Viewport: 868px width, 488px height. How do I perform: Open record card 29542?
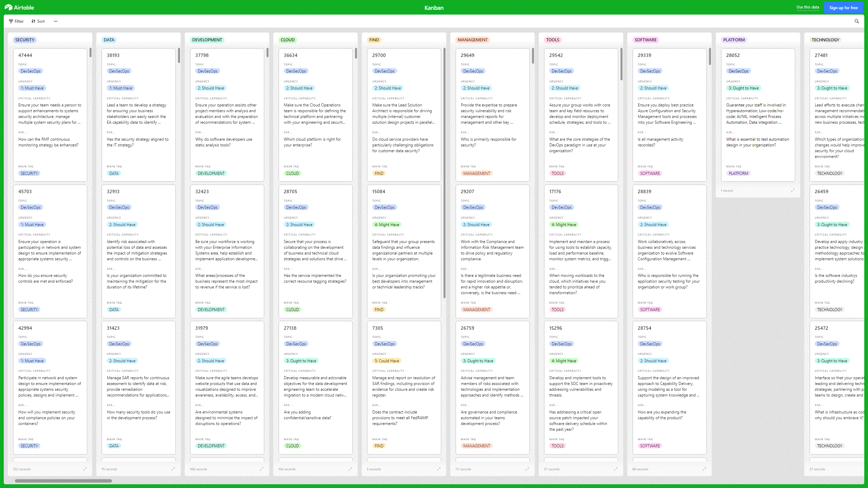pyautogui.click(x=581, y=115)
